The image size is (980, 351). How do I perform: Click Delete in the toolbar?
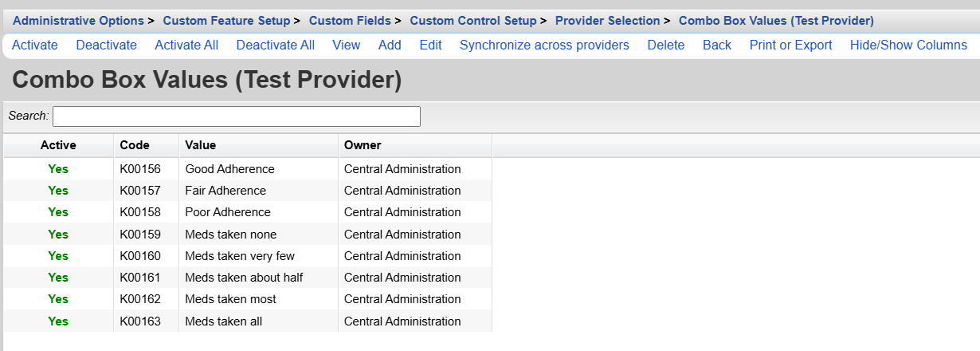pos(666,45)
